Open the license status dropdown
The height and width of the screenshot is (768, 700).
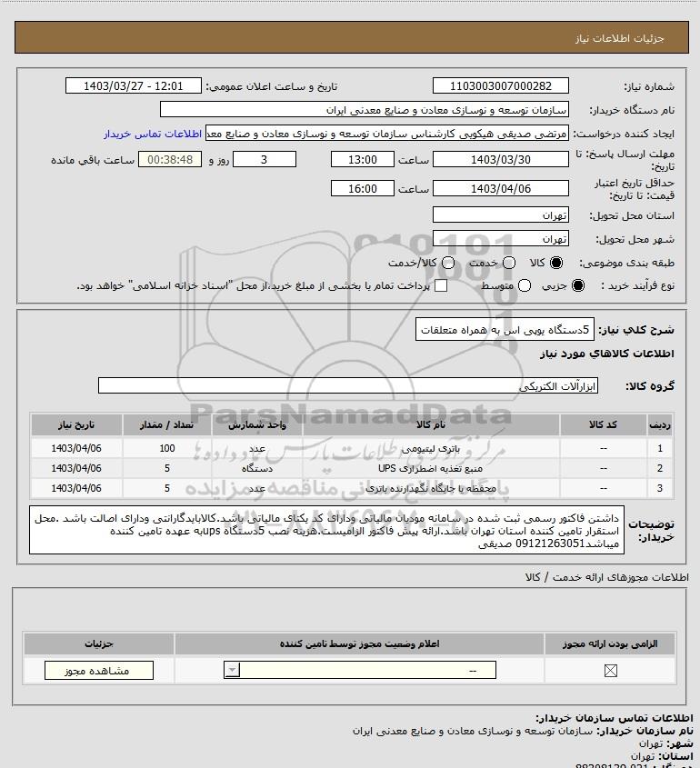tap(360, 670)
